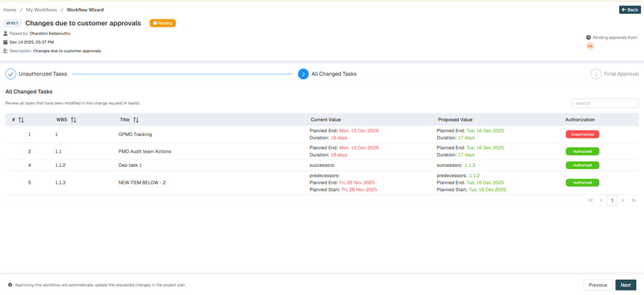Click the step 3 Final Approval circle
The width and height of the screenshot is (644, 295).
596,74
